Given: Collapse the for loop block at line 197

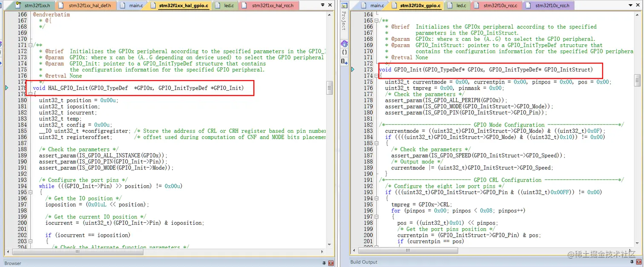Looking at the screenshot, I should pos(377,217).
